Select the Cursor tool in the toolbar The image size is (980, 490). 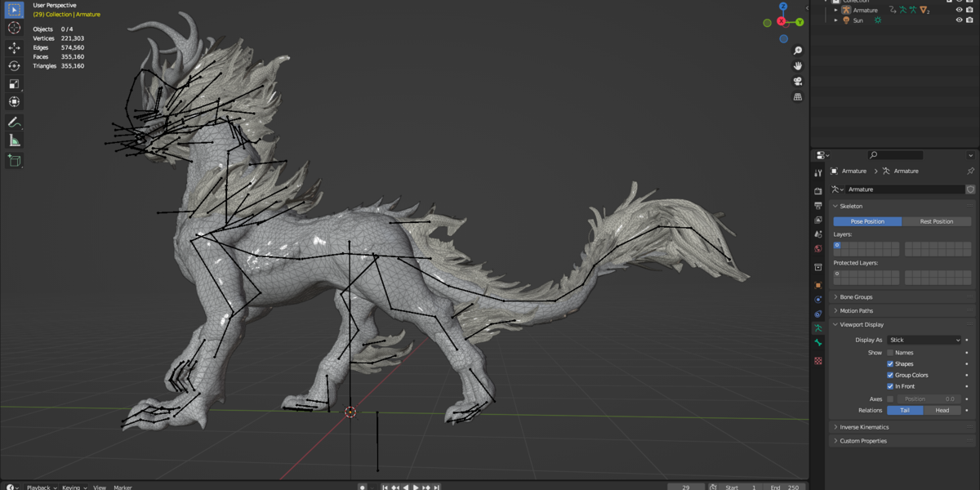tap(14, 28)
